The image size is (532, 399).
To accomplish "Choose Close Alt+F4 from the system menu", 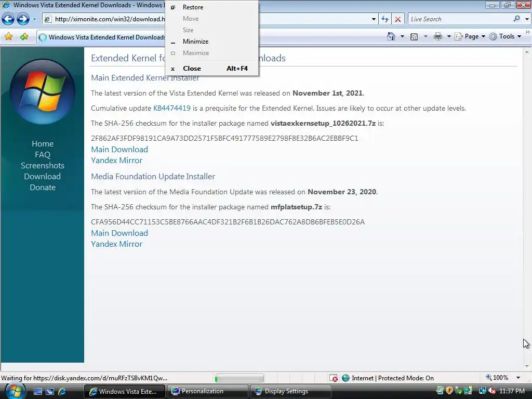I will [x=212, y=69].
